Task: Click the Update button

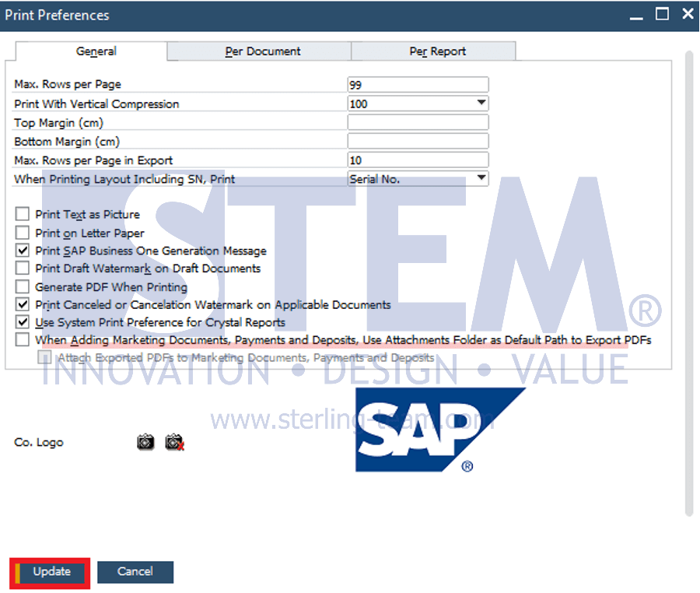Action: click(x=50, y=572)
